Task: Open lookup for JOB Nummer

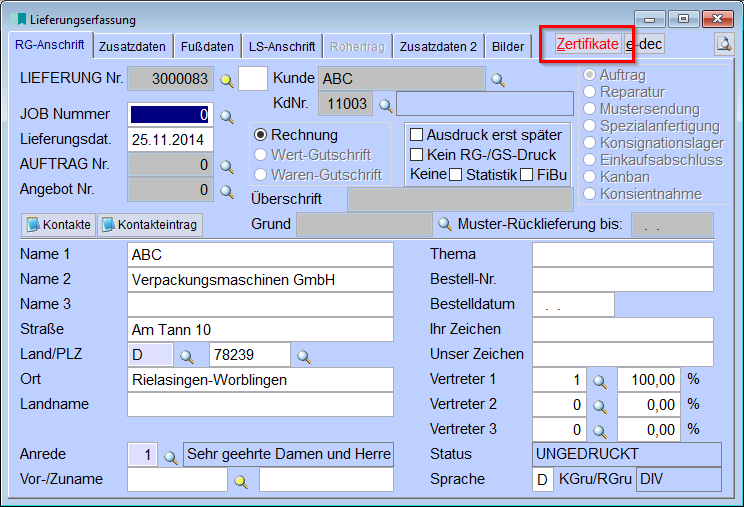Action: (x=227, y=116)
